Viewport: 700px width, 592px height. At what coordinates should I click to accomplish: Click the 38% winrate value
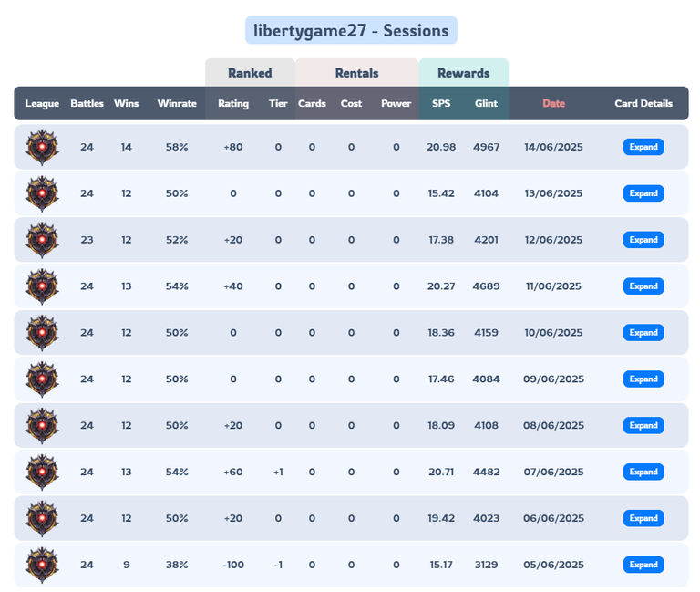tap(177, 566)
